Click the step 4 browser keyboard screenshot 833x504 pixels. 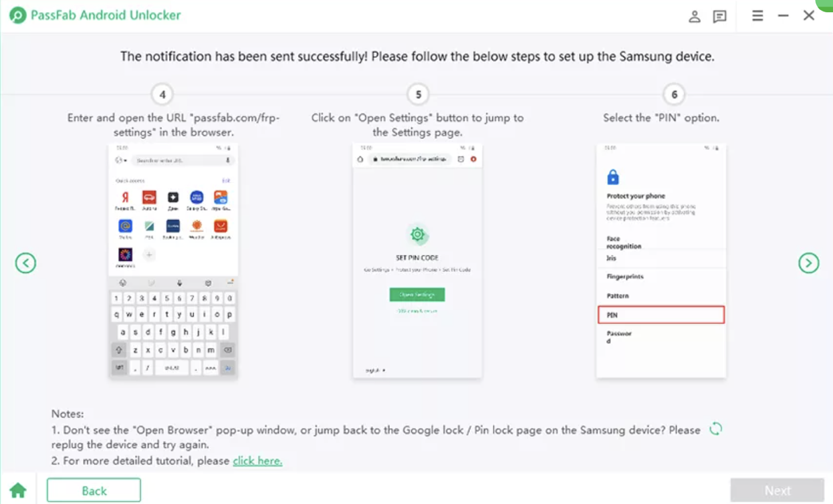pos(173,261)
